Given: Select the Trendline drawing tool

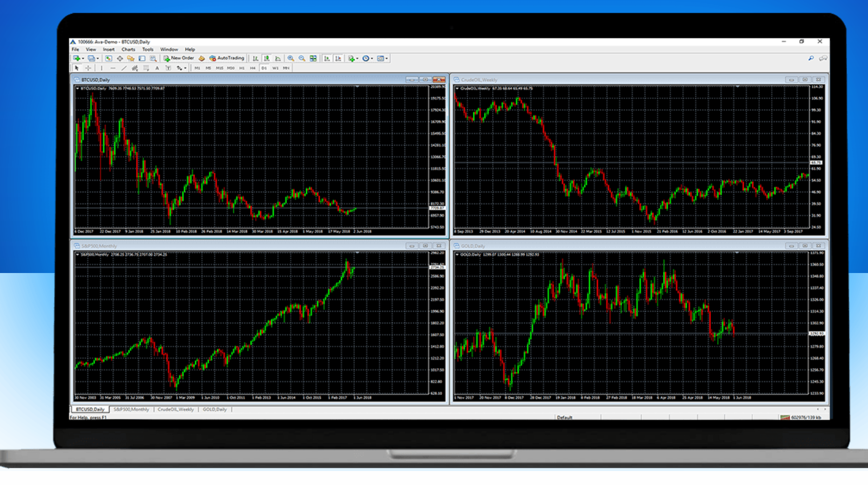Looking at the screenshot, I should (x=124, y=68).
